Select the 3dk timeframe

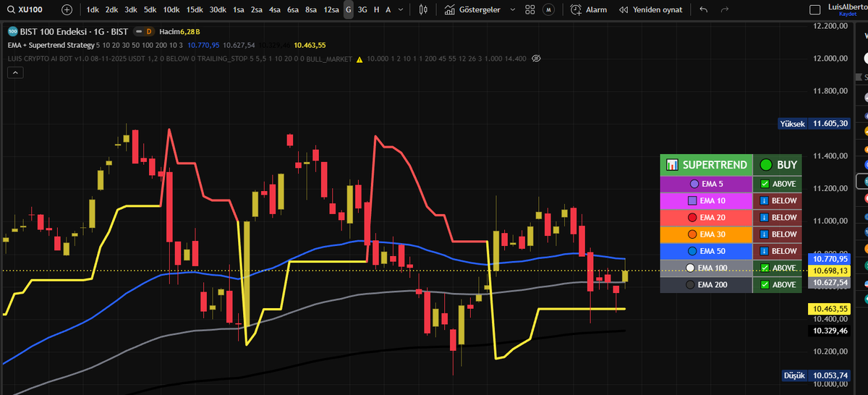130,10
